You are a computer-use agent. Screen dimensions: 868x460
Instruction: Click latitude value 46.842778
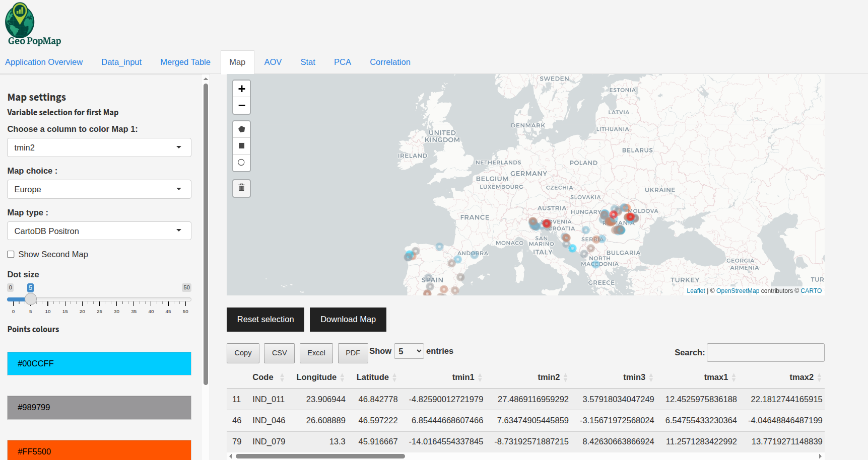(378, 399)
